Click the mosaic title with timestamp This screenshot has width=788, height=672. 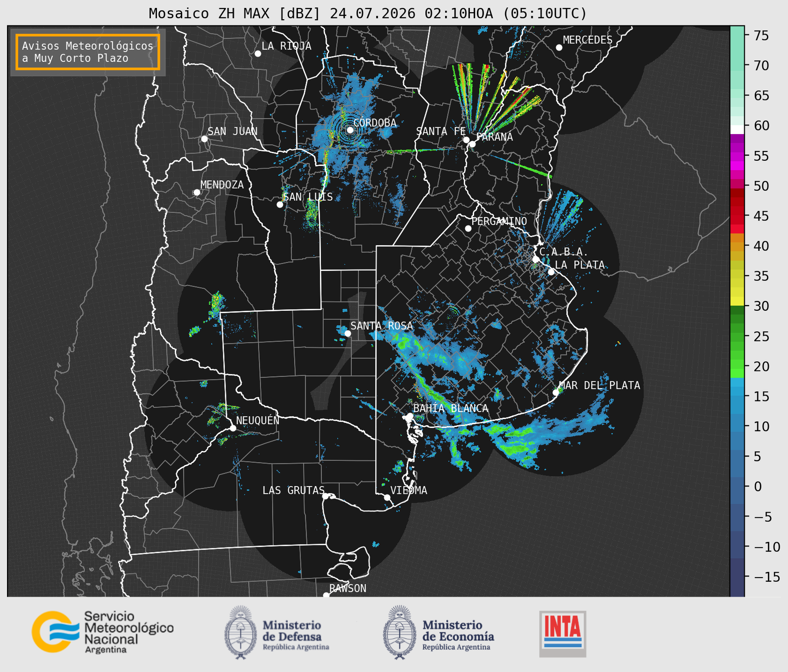(x=368, y=13)
